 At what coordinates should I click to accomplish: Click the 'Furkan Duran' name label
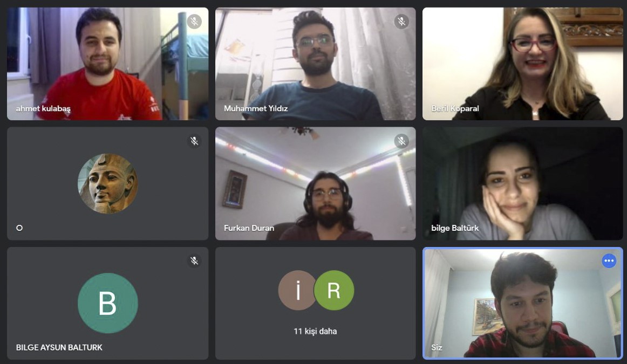pyautogui.click(x=249, y=228)
